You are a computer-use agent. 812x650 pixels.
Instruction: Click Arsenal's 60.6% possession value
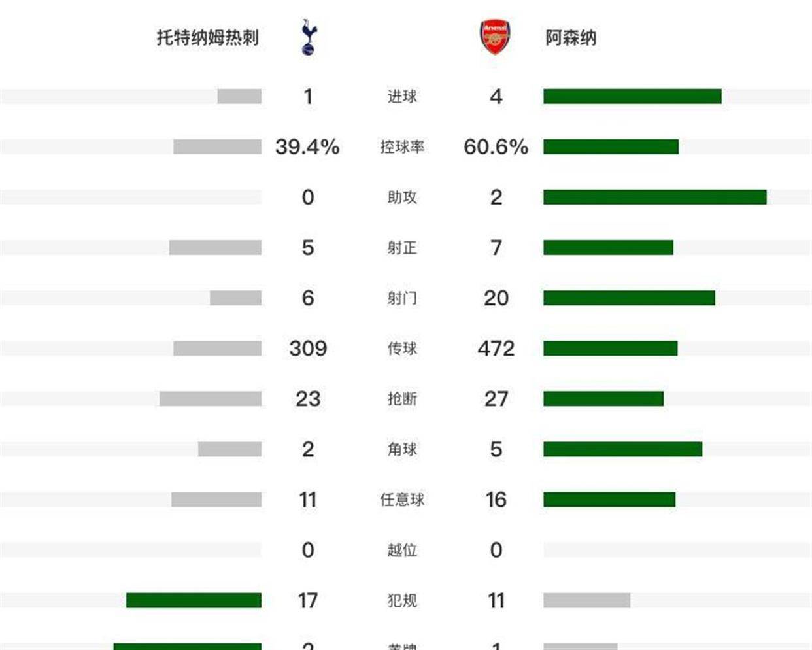[496, 147]
